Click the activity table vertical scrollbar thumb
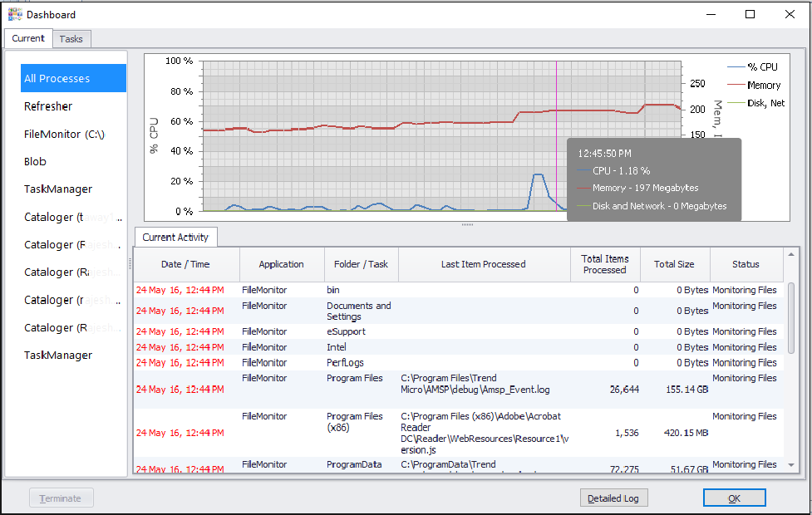This screenshot has height=515, width=812. coord(790,318)
